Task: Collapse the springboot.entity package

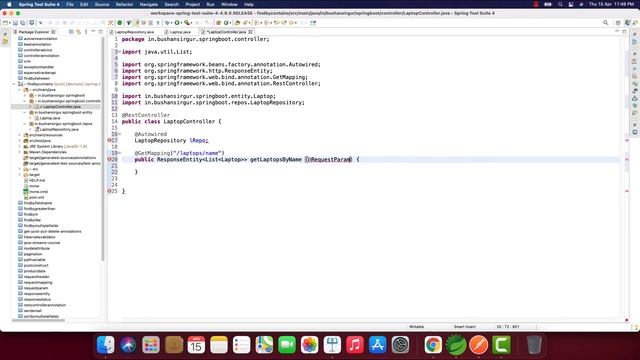Action: 25,112
